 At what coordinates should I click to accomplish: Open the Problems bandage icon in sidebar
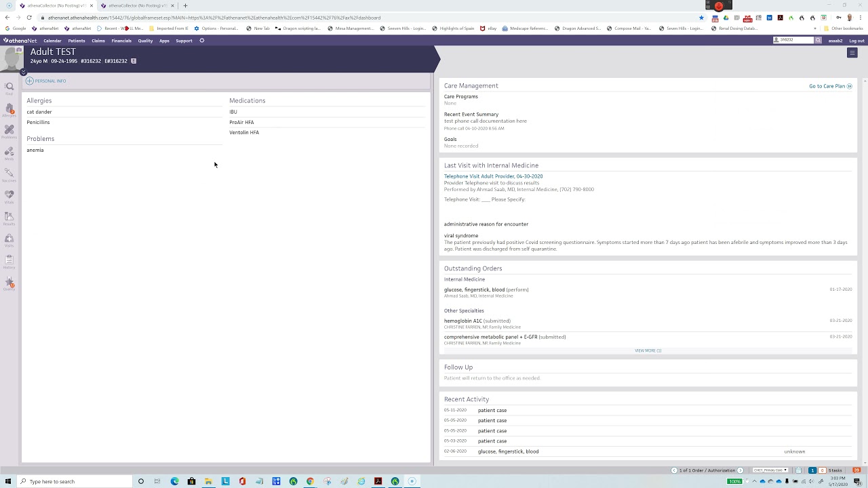click(9, 131)
